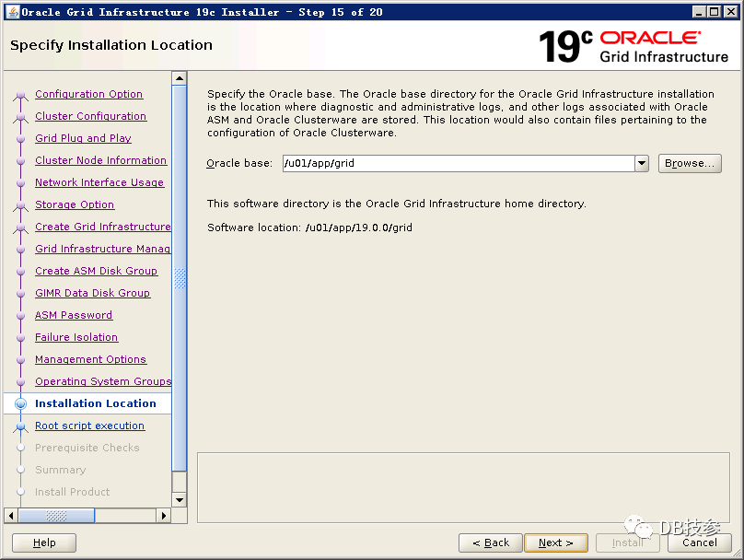Click the Storage Option step node icon
Screen dimensions: 744x560
21,205
